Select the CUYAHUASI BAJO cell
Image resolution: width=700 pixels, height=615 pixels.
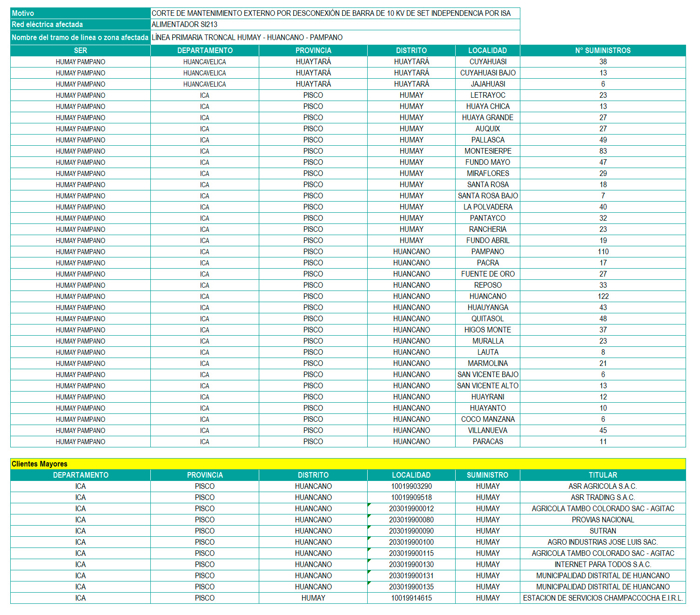point(488,73)
